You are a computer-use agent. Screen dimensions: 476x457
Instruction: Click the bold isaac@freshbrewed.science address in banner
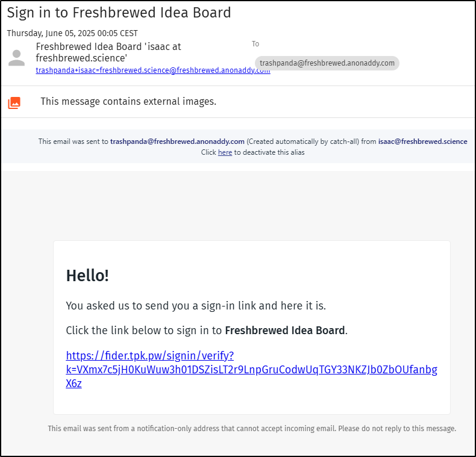tap(422, 141)
